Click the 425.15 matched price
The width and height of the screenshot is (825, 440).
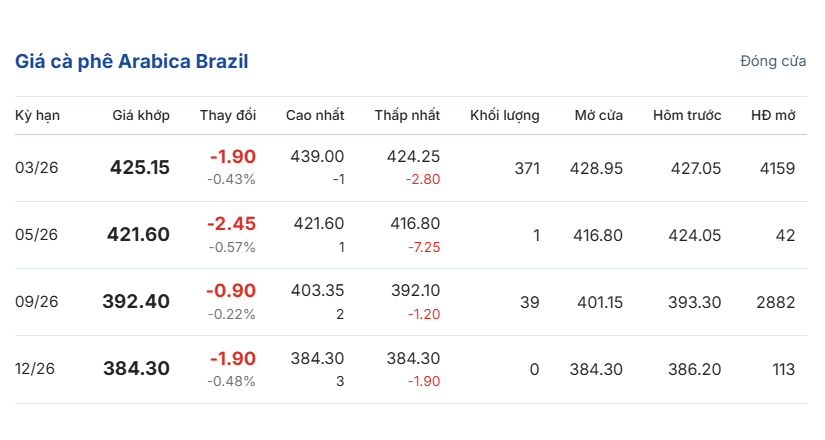140,168
